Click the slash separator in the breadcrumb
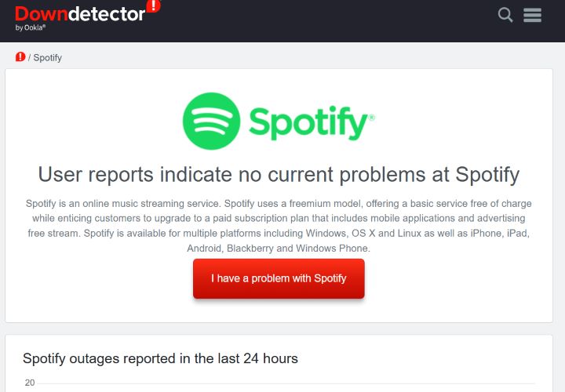 coord(30,58)
